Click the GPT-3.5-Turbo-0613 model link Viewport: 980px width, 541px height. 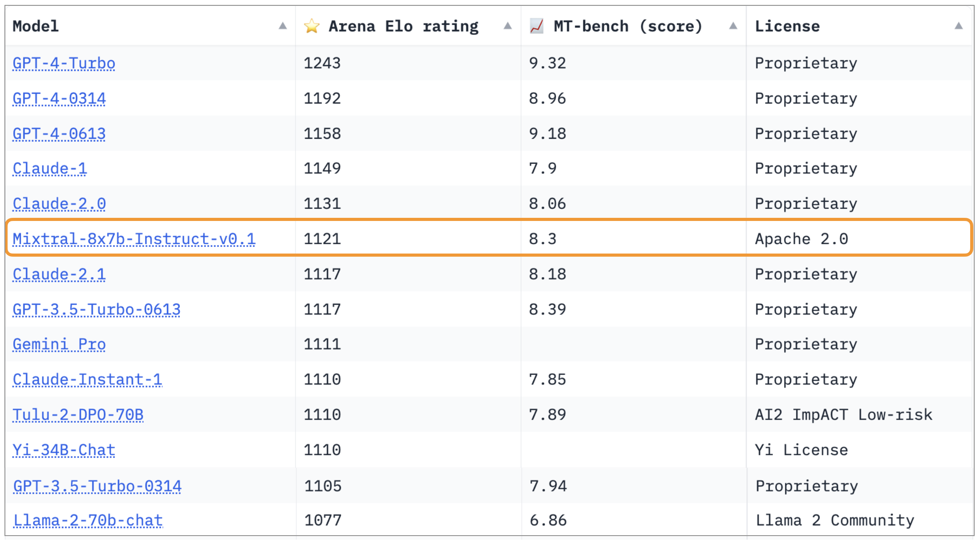coord(96,309)
